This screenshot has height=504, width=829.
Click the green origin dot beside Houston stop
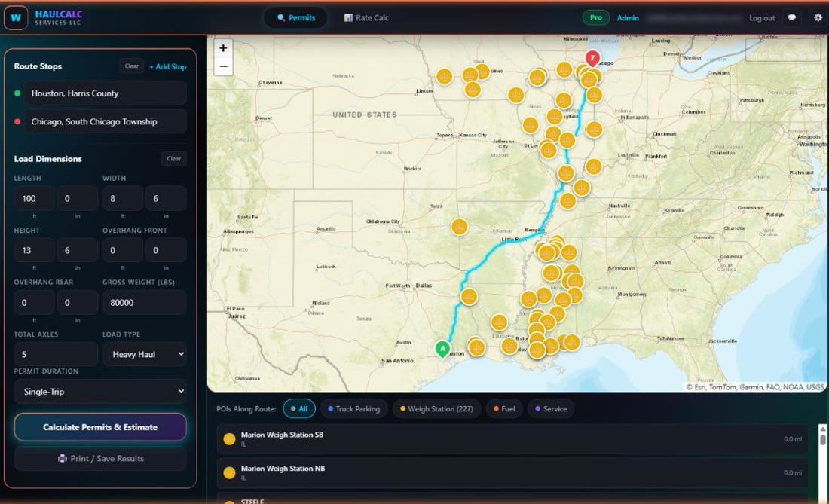pyautogui.click(x=17, y=93)
